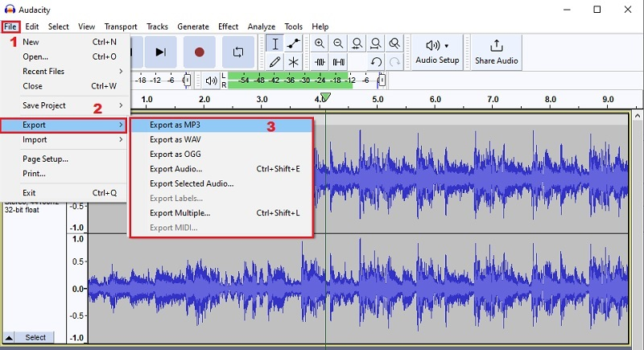Image resolution: width=644 pixels, height=350 pixels.
Task: Choose Close in the File menu
Action: tap(65, 86)
